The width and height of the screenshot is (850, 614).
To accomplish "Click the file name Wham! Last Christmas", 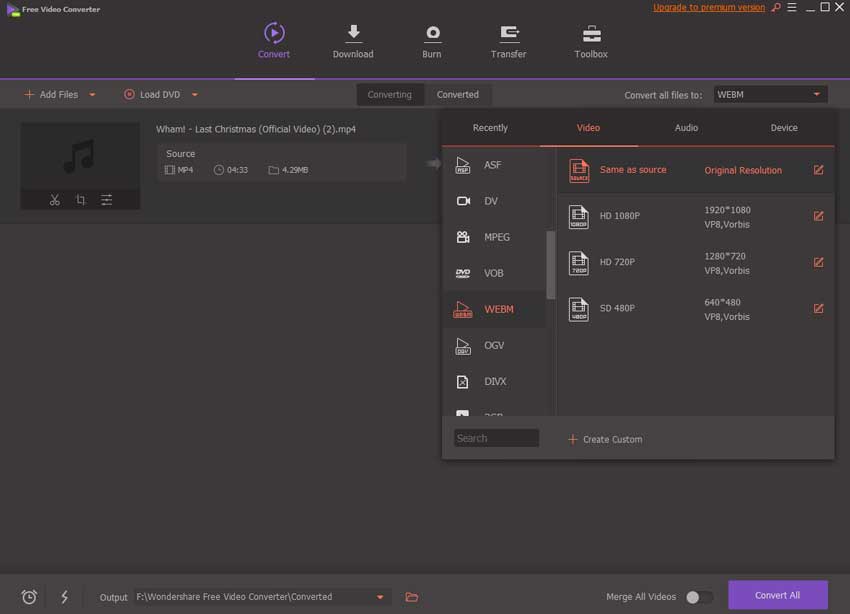I will [x=256, y=129].
